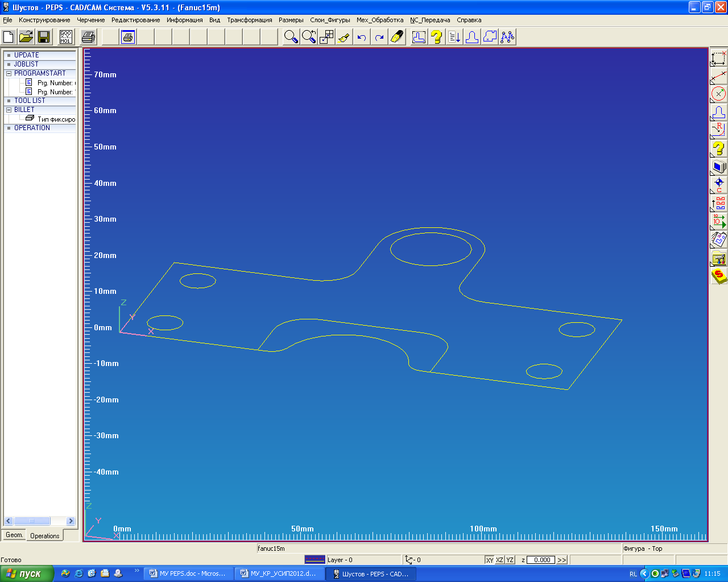Click the connected points path icon

(507, 37)
